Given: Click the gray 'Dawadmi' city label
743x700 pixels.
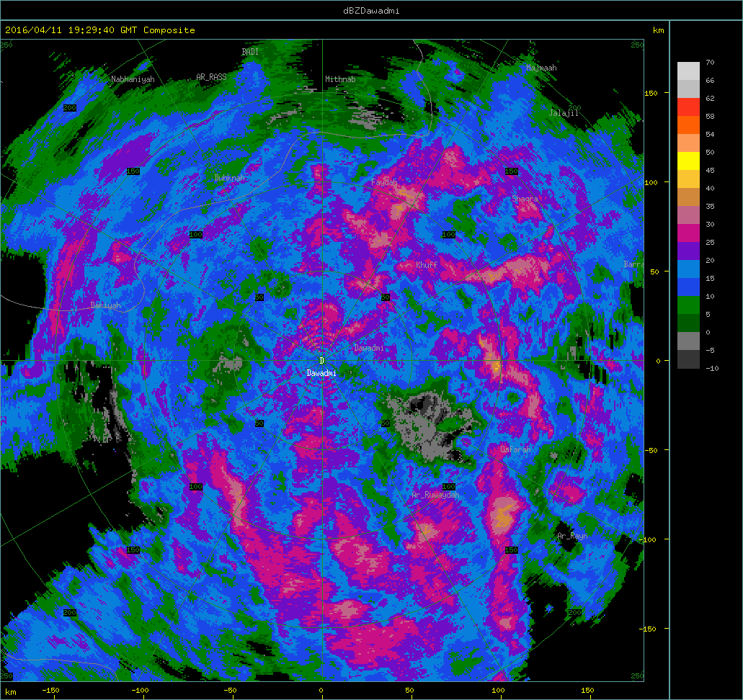Looking at the screenshot, I should coord(369,348).
